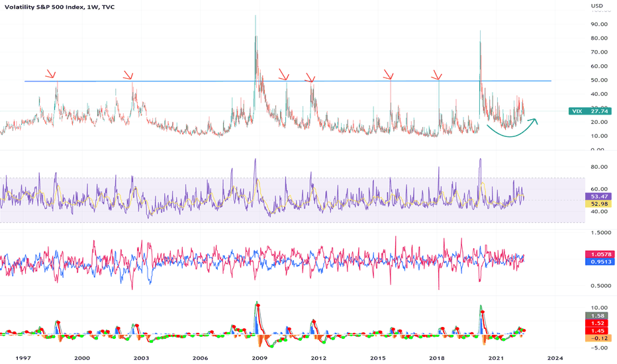Click the 2021 date on the time axis
617x364 pixels.
tap(496, 358)
